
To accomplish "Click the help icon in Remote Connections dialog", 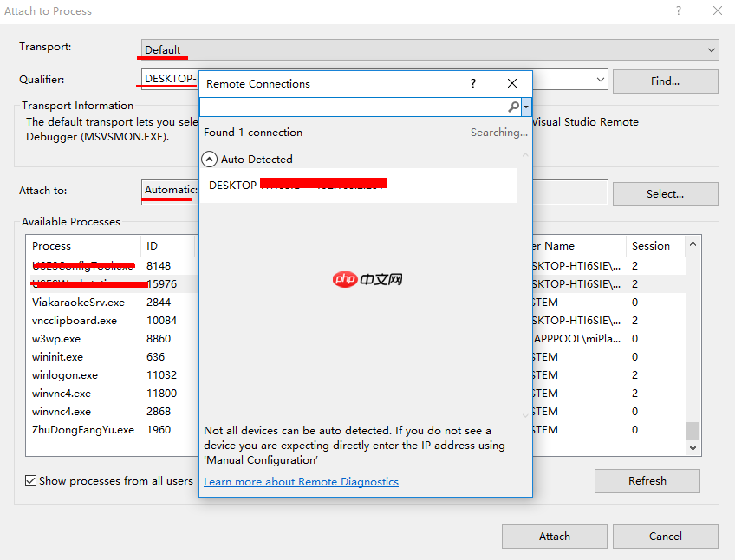I will 473,84.
